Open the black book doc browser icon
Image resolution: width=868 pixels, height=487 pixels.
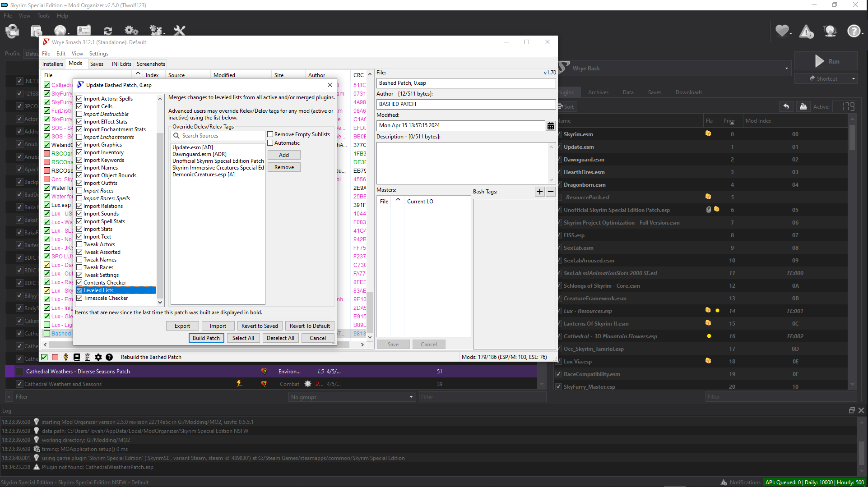pos(77,357)
